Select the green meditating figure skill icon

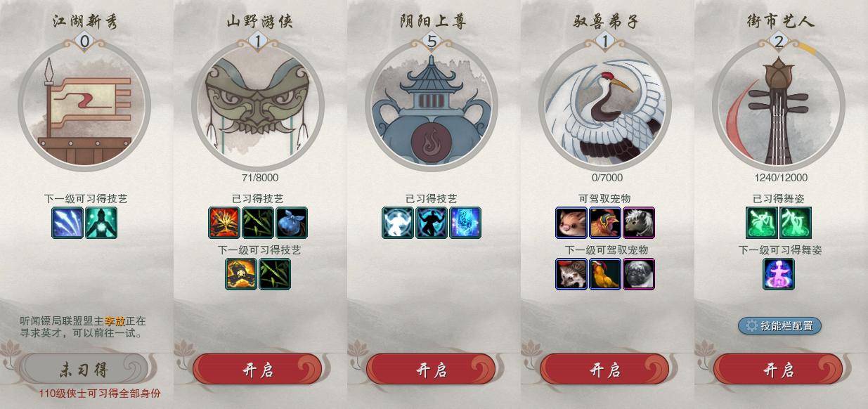click(x=101, y=223)
